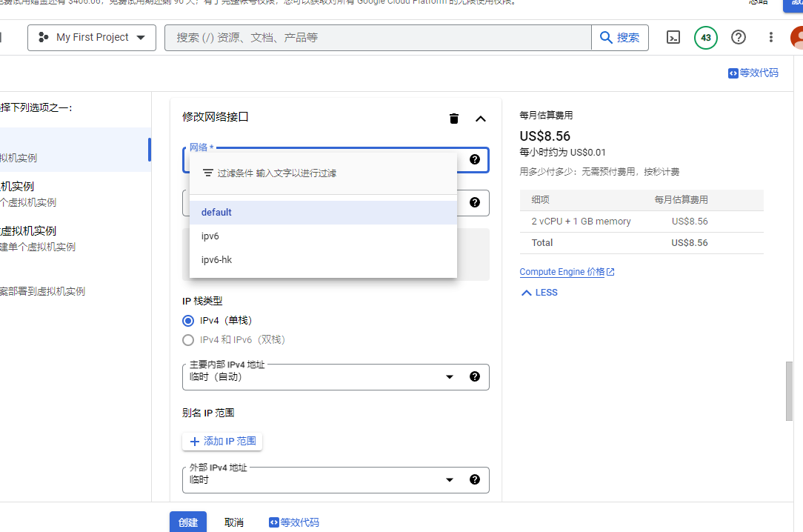Image resolution: width=803 pixels, height=532 pixels.
Task: Delete the network interface with trash icon
Action: coord(454,119)
